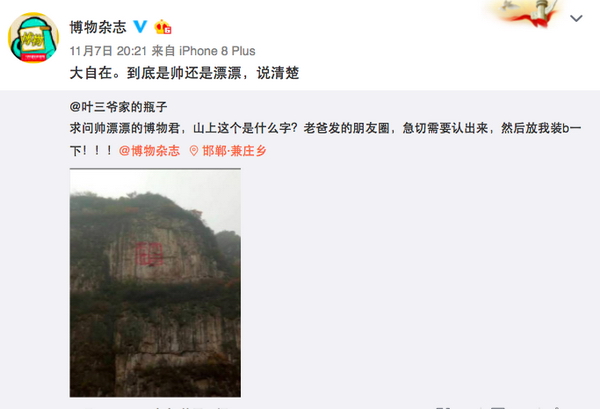Expand the post options chevron menu

[x=576, y=18]
